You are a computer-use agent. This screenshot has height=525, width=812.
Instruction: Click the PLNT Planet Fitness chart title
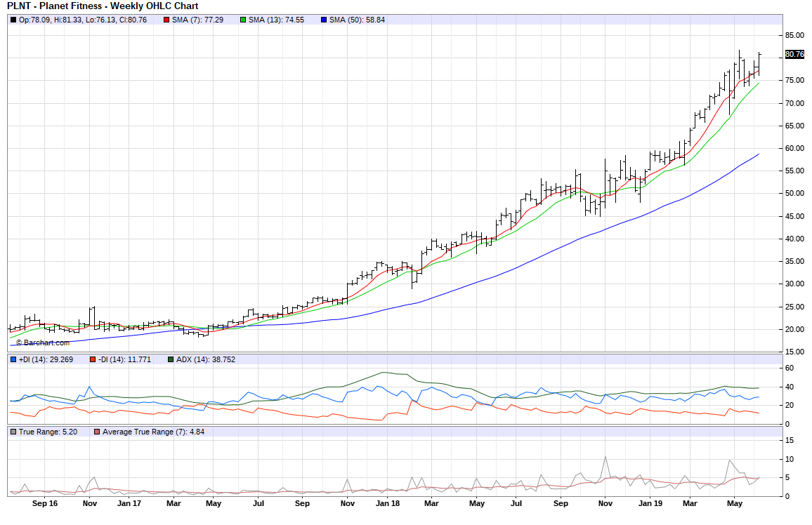coord(103,6)
